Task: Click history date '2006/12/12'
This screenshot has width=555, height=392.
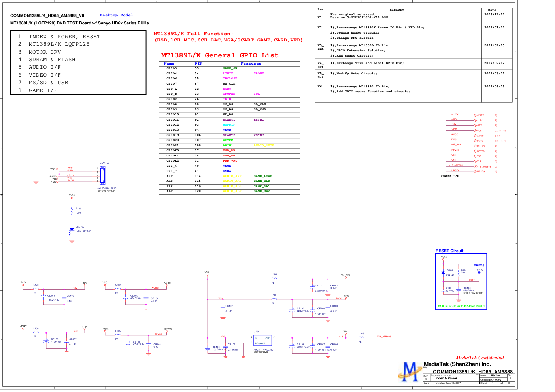Action: coord(494,15)
